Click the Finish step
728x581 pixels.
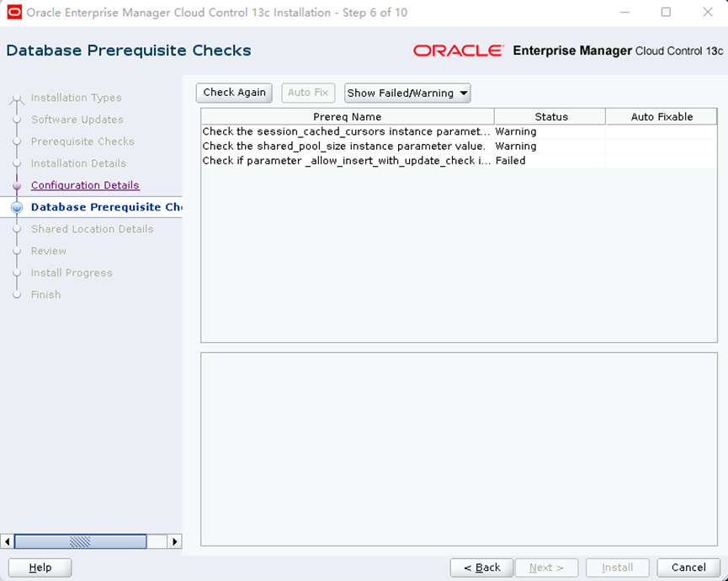point(45,295)
